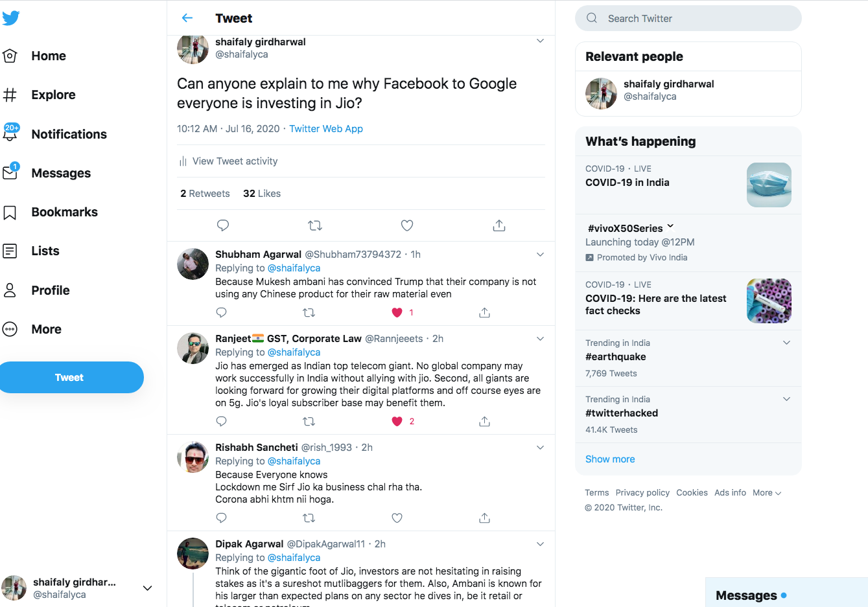The image size is (868, 607).
Task: Go back using the arrow icon
Action: tap(187, 18)
